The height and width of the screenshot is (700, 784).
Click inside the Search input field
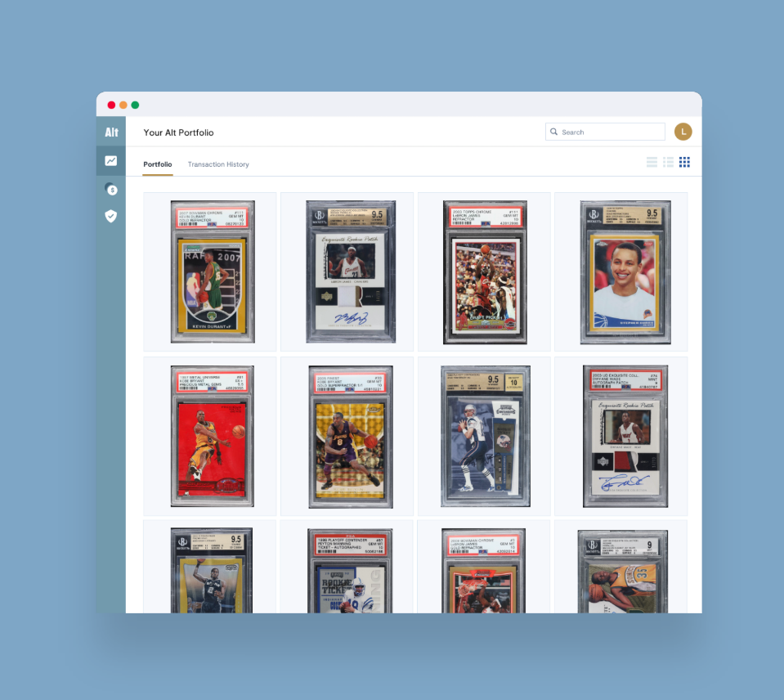pyautogui.click(x=609, y=131)
